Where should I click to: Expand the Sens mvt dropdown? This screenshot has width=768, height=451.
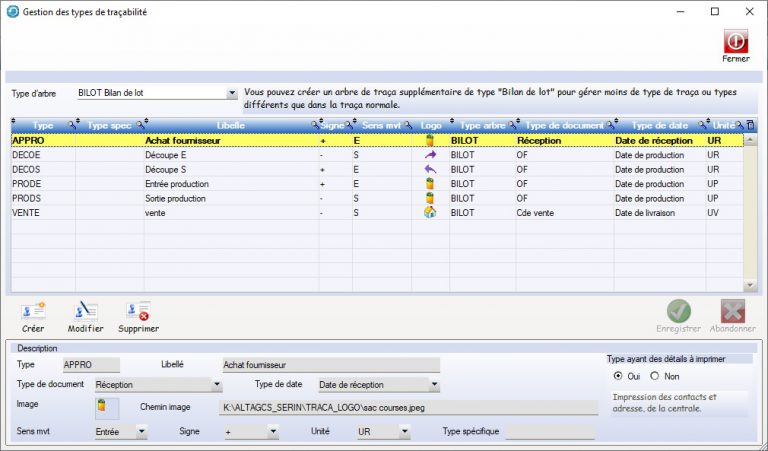(141, 432)
